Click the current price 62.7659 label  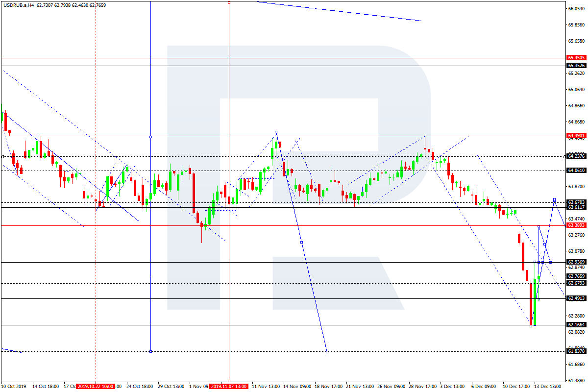[x=576, y=276]
